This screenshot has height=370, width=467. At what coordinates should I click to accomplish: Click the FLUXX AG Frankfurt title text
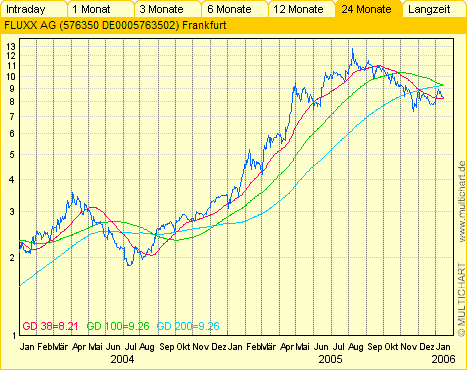coord(115,25)
